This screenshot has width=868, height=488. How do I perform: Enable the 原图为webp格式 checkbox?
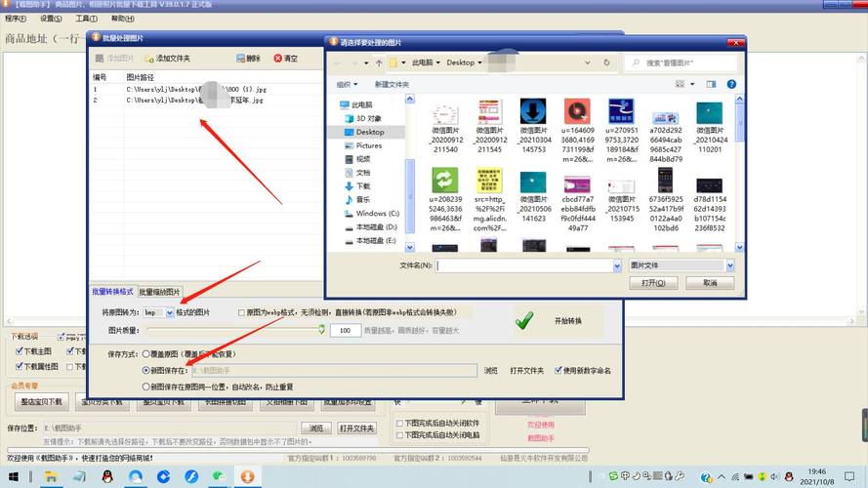pos(242,312)
